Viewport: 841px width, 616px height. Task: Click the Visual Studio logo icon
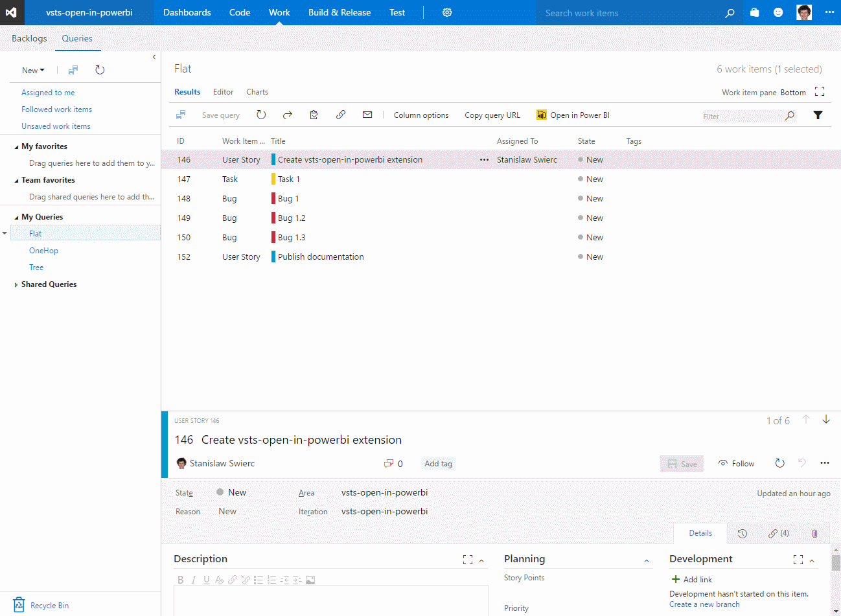click(11, 12)
